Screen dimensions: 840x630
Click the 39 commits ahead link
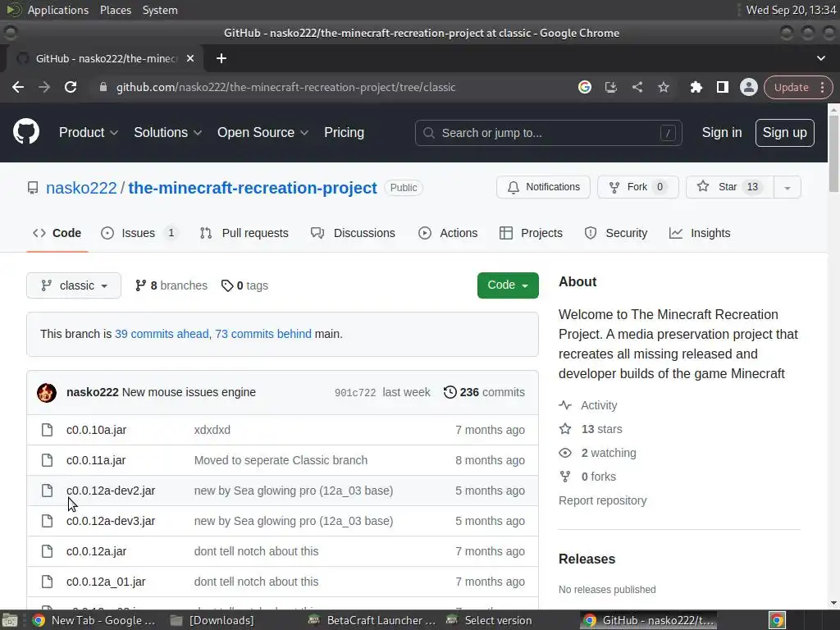click(x=162, y=334)
